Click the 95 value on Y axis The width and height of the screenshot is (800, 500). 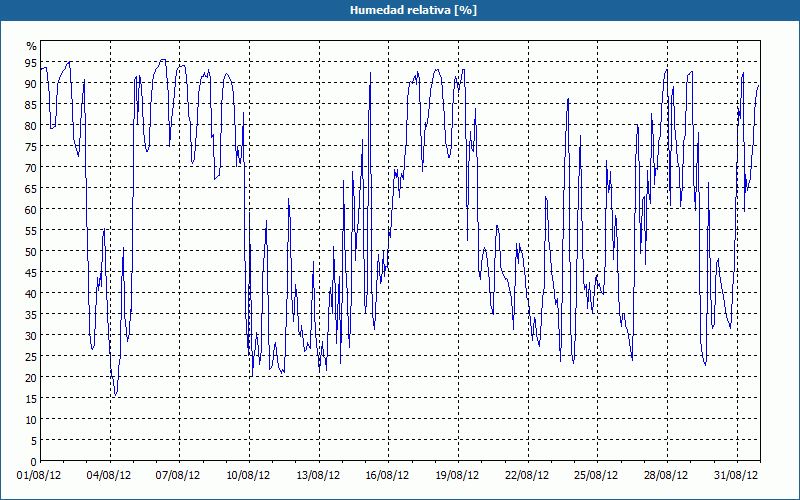pos(31,63)
